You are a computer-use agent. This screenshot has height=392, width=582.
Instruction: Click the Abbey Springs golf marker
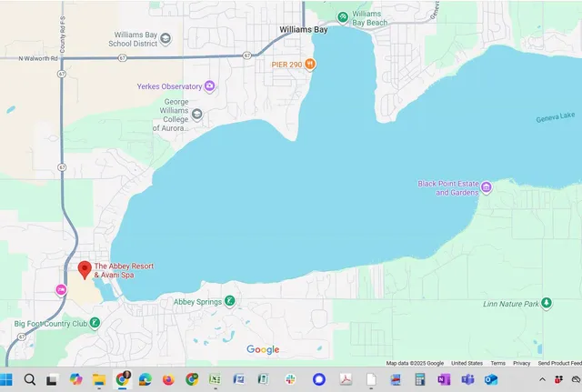pos(230,301)
